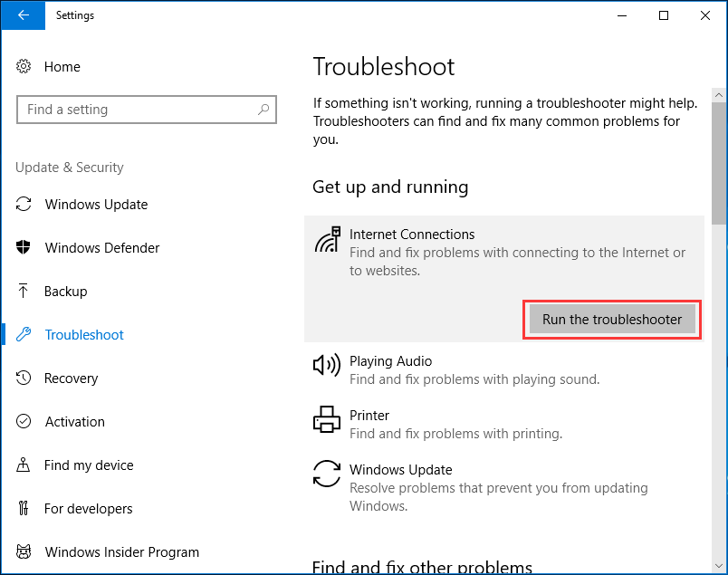Click the Windows Update troubleshooter refresh icon

pyautogui.click(x=327, y=474)
